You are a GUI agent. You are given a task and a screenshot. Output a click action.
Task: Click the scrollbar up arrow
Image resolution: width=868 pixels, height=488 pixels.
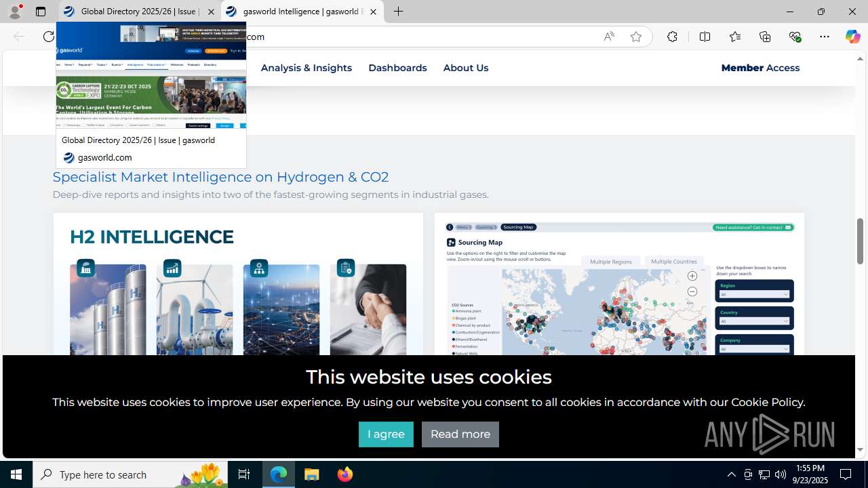pos(860,58)
